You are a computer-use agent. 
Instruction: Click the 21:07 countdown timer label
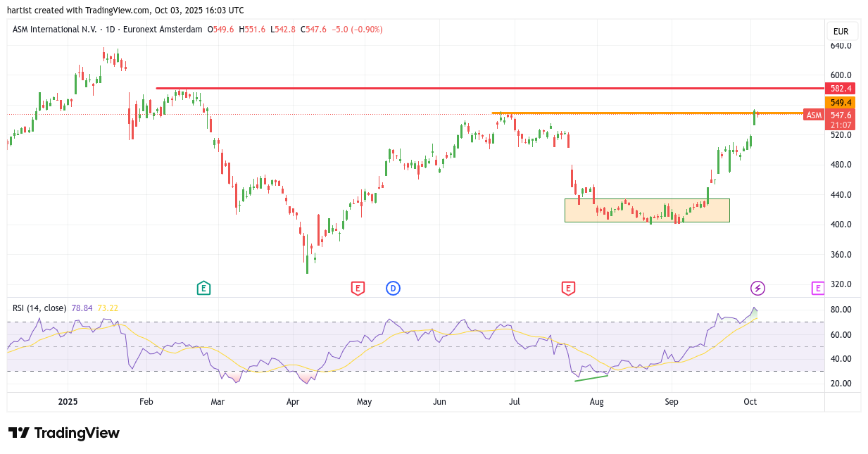coord(841,125)
